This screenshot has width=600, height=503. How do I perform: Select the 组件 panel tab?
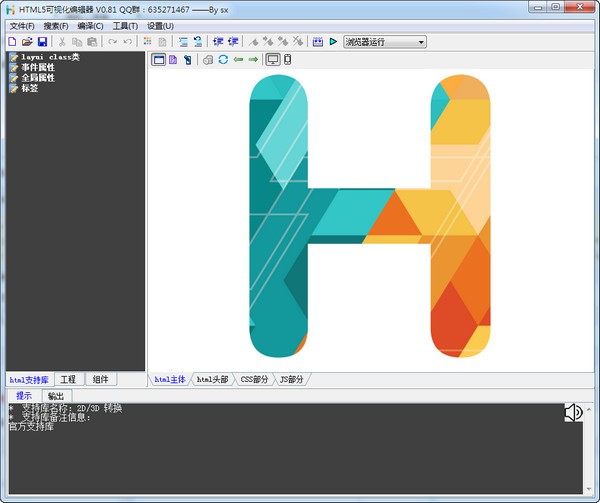[x=100, y=380]
